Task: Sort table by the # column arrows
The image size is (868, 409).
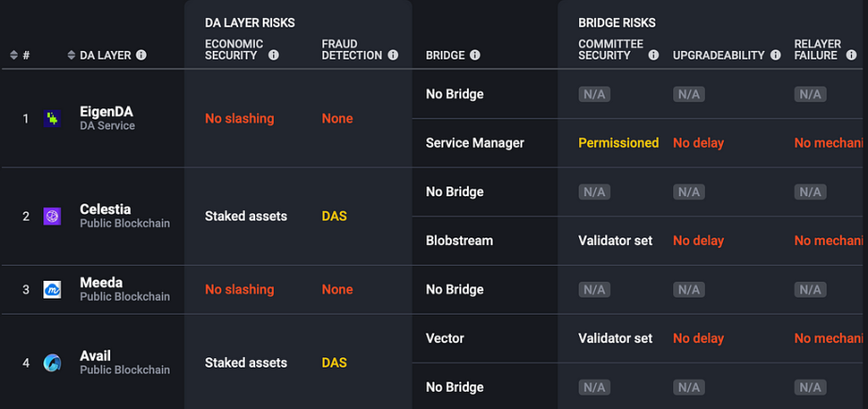Action: 14,55
